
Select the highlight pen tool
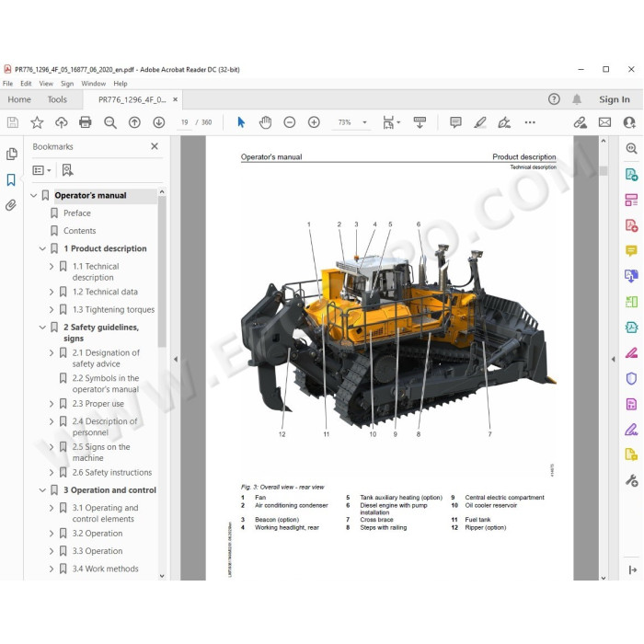click(x=479, y=122)
